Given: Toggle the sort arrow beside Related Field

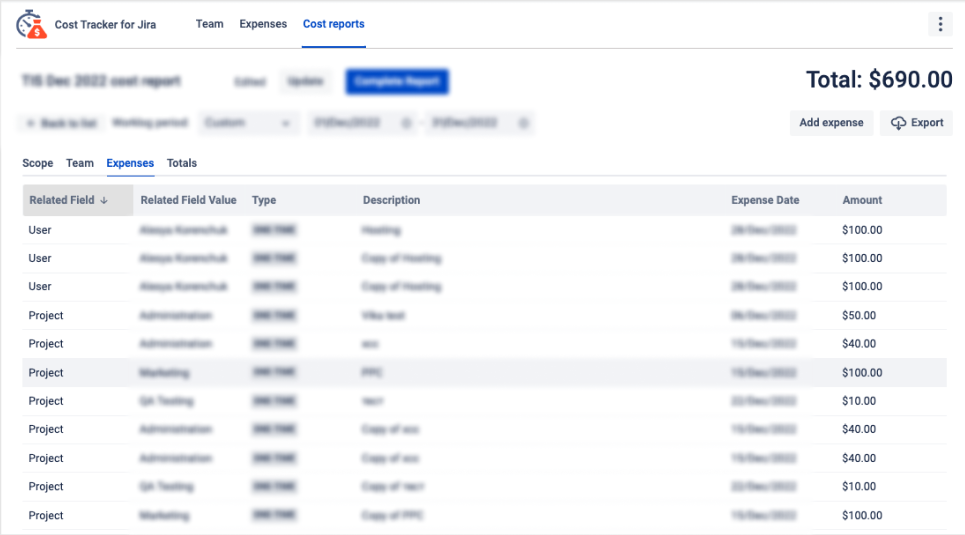Looking at the screenshot, I should click(x=104, y=200).
